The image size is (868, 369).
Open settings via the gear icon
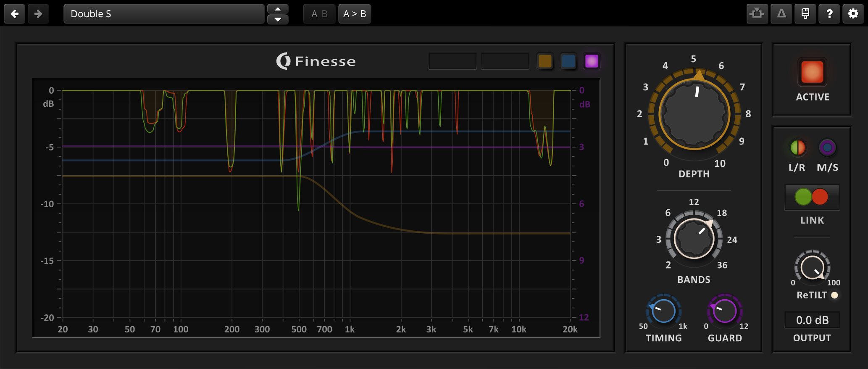pos(853,14)
